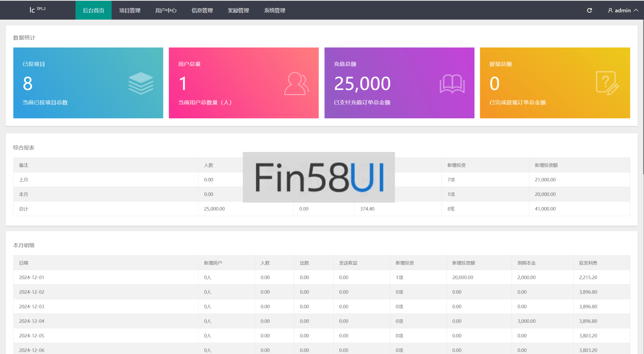Click the stacked layers icon on blue card
The width and height of the screenshot is (644, 354).
pyautogui.click(x=141, y=83)
